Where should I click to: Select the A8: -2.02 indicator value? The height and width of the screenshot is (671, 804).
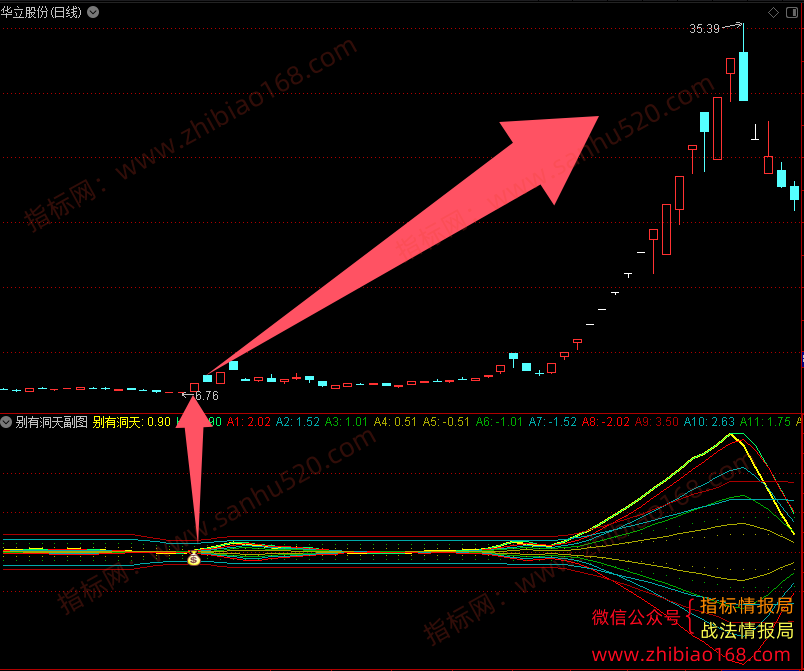point(606,422)
